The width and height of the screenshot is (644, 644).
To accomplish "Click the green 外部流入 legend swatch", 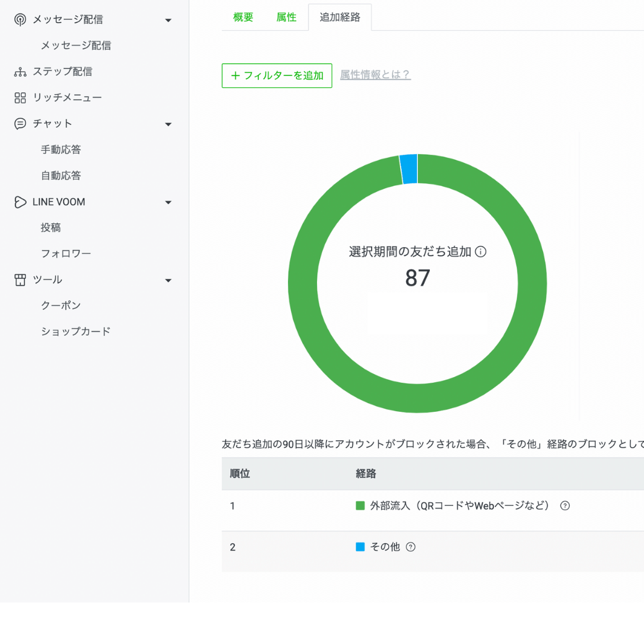I will (360, 506).
